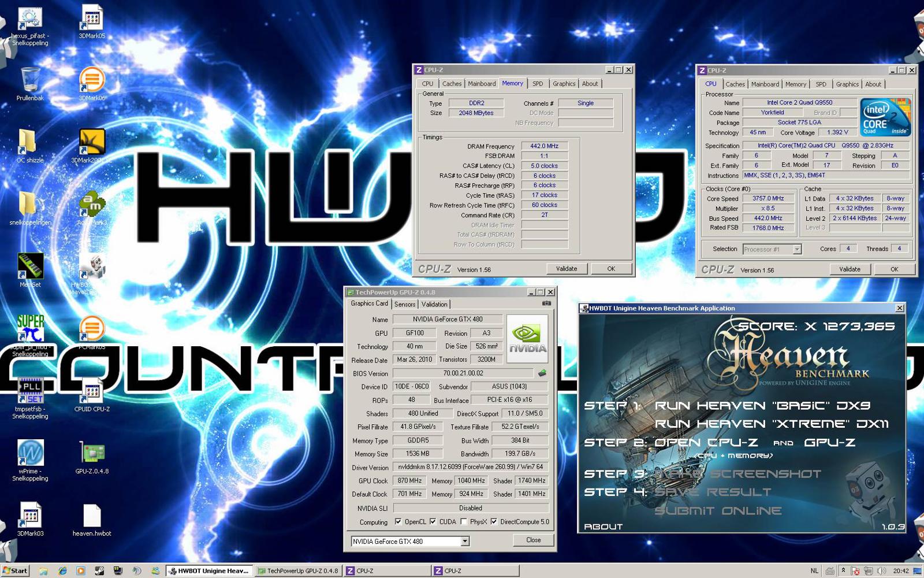This screenshot has height=578, width=924.
Task: Click OPEN CPU-Z in the Heaven app
Action: tap(706, 443)
